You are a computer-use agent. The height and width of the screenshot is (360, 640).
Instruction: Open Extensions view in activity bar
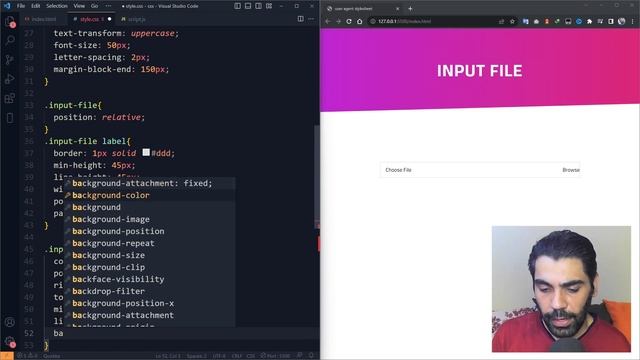(x=10, y=98)
